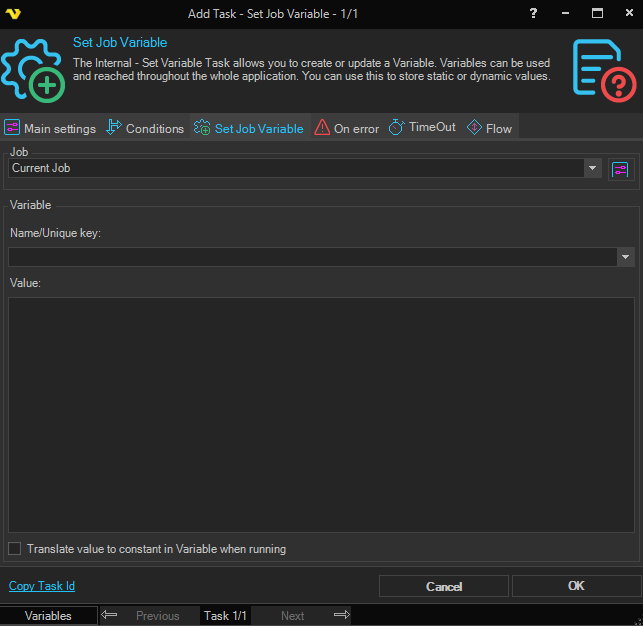Click the VisualCron logo in title bar

pyautogui.click(x=14, y=13)
